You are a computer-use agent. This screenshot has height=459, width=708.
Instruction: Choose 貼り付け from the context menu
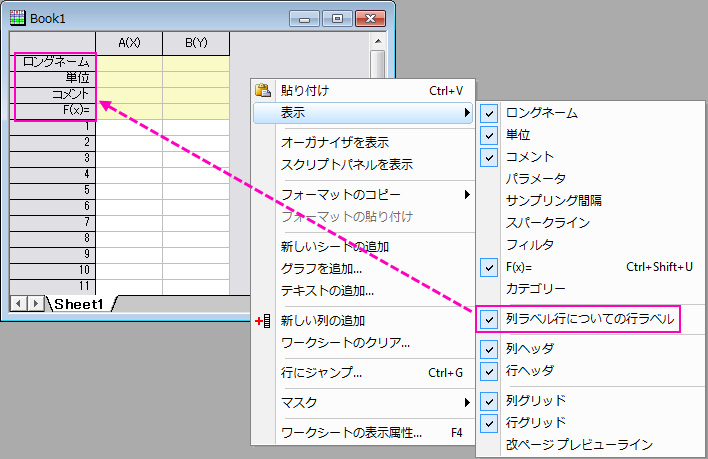tap(363, 91)
